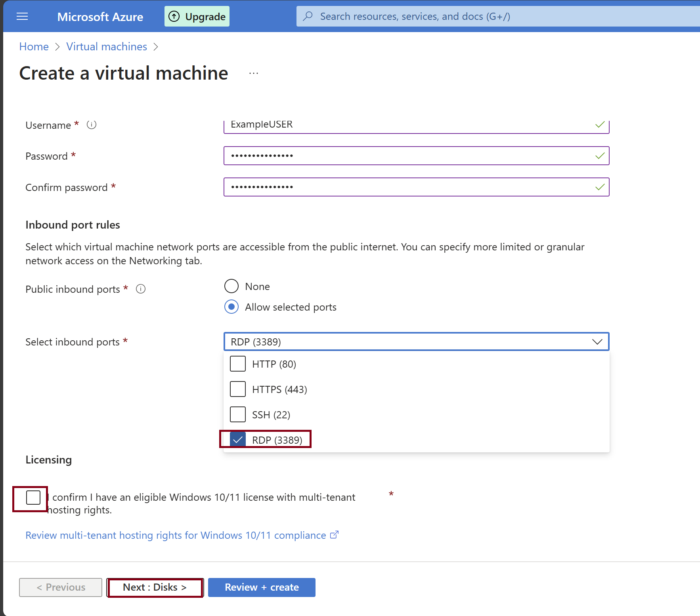Click the Upgrade arrow icon
700x616 pixels.
tap(174, 16)
